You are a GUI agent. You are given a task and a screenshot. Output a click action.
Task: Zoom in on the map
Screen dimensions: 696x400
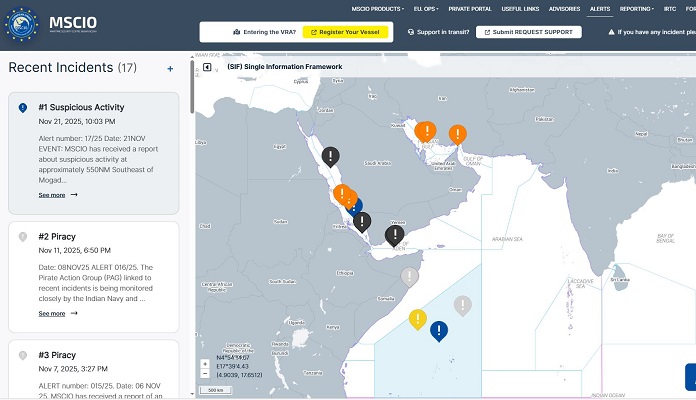point(205,363)
